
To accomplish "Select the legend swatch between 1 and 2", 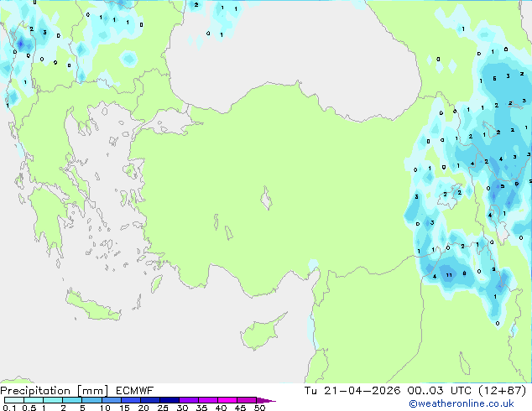I will point(53,400).
